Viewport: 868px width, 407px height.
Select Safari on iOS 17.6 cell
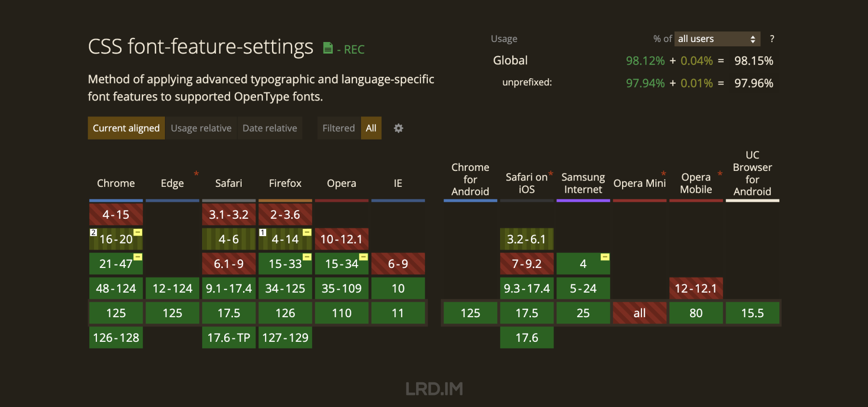[527, 337]
